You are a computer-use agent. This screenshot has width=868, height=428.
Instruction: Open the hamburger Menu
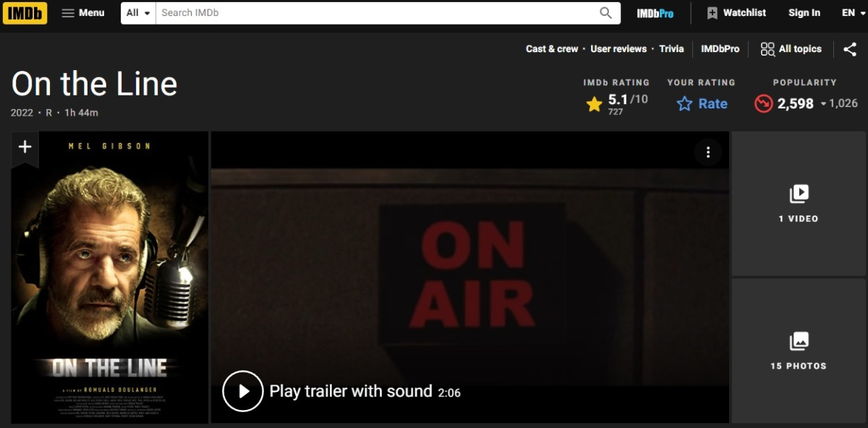tap(83, 12)
